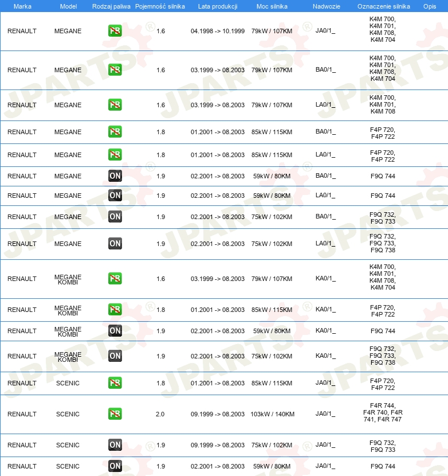Screen dimensions: 448x476
Task: Click K4M codes in Megane 1.6 LA0/1_ row
Action: [x=383, y=104]
